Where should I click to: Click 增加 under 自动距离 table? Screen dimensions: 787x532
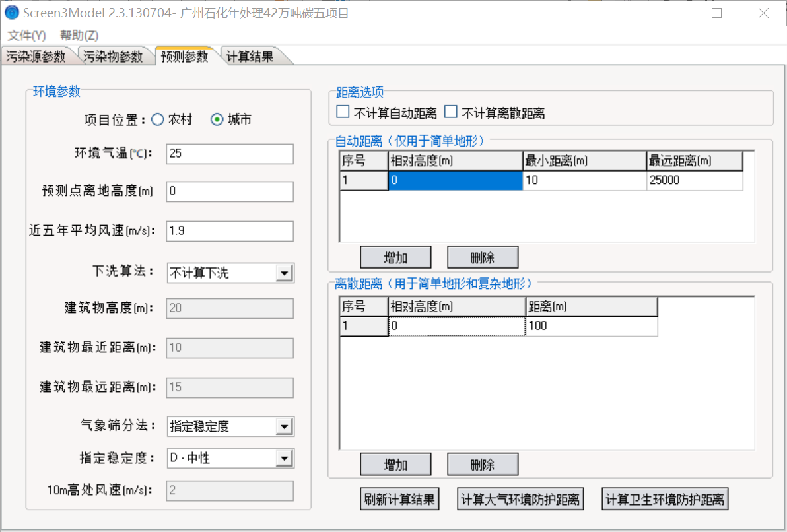[395, 257]
